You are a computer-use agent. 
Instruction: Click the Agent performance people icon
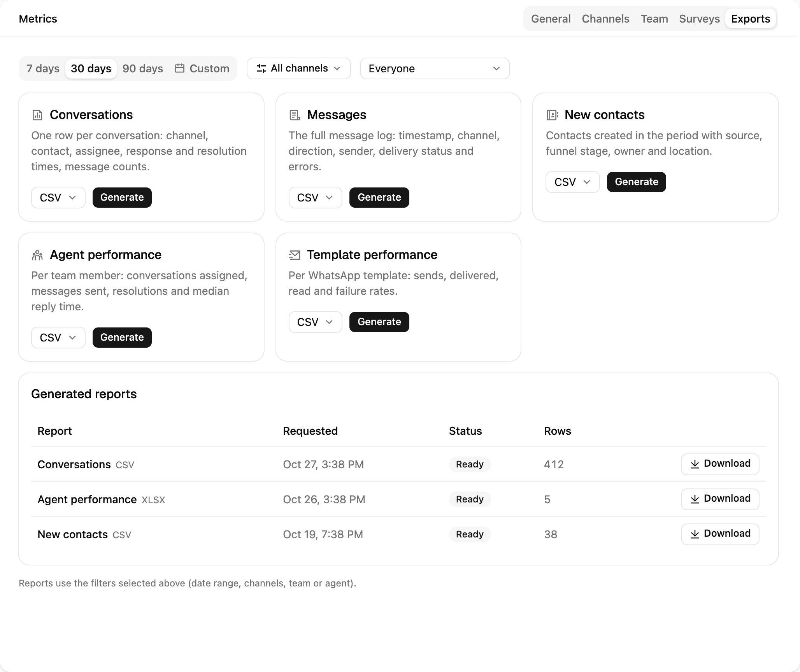37,255
